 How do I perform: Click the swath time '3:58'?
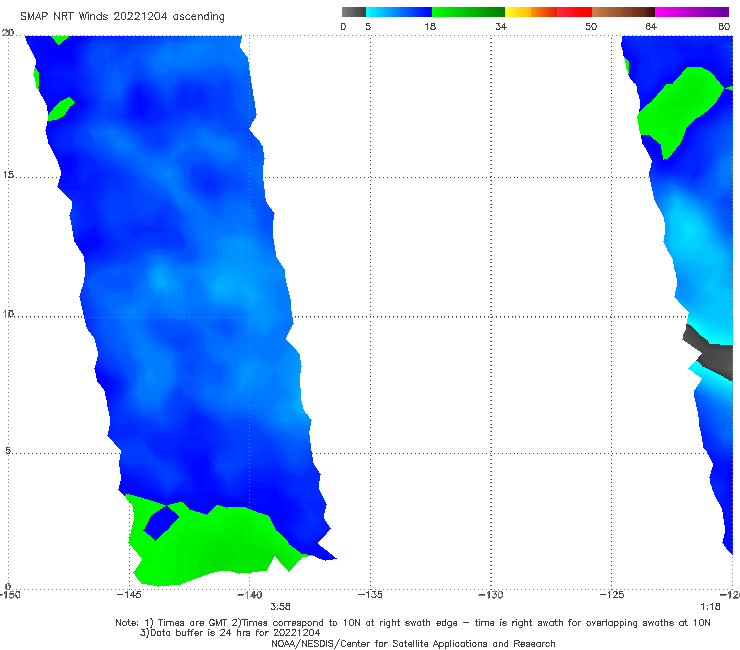280,607
